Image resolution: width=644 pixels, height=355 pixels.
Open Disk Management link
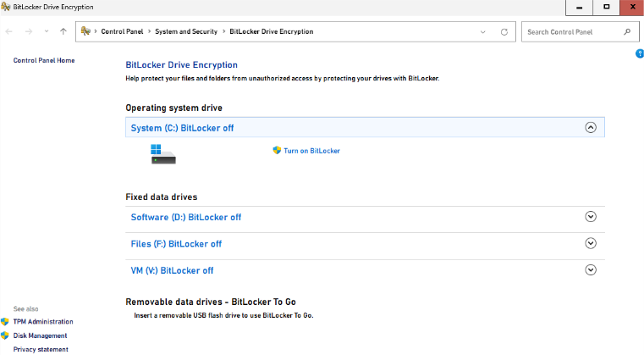point(40,336)
